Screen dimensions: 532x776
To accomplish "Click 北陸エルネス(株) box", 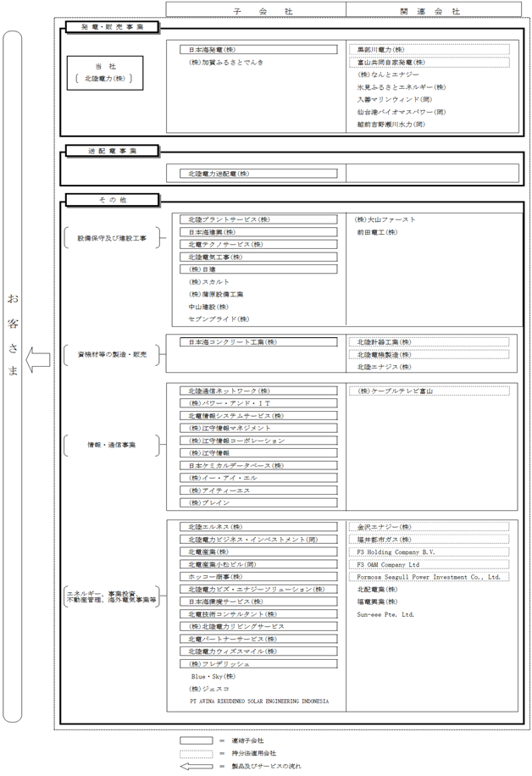I will coord(258,527).
